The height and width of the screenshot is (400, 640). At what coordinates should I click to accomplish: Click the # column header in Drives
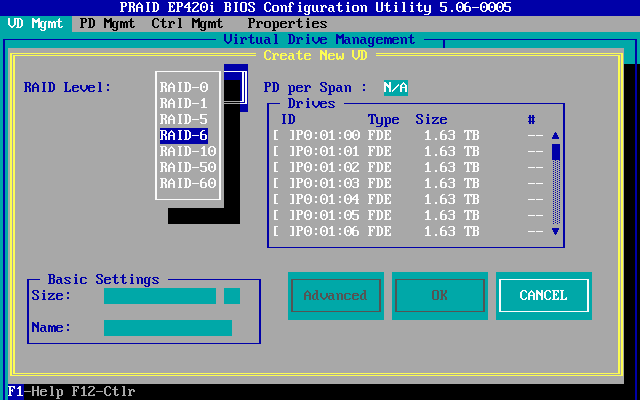[x=531, y=119]
